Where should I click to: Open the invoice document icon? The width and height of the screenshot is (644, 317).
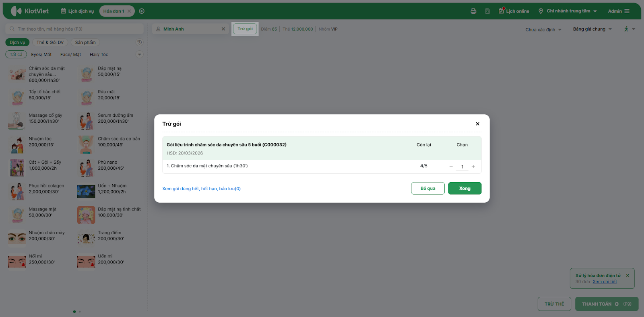487,11
